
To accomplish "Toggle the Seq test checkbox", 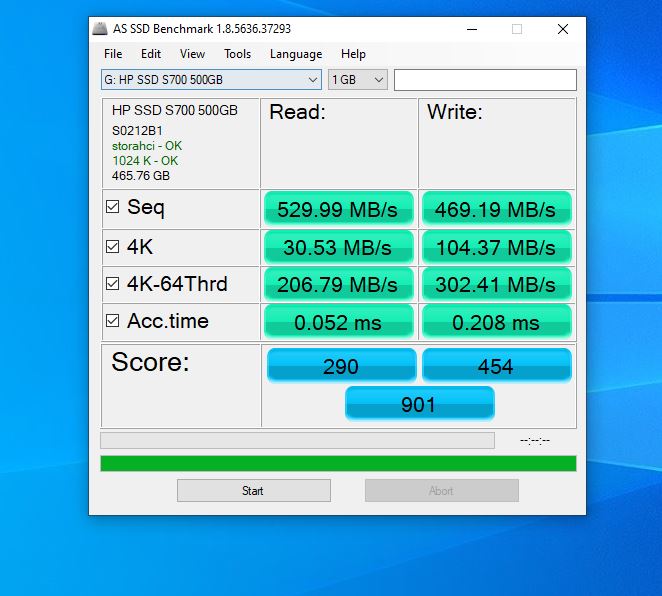I will pos(113,208).
